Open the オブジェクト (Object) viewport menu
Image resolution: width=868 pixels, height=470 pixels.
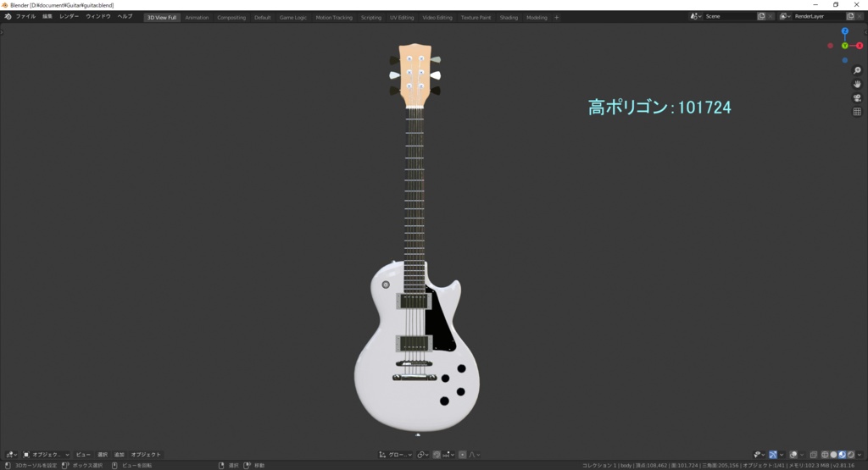tap(146, 455)
